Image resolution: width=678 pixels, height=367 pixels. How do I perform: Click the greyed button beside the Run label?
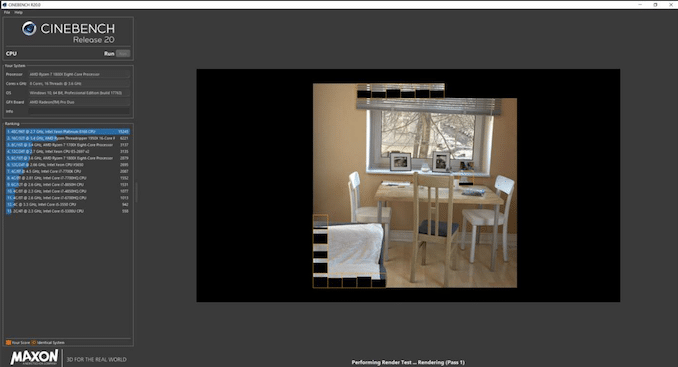point(123,54)
